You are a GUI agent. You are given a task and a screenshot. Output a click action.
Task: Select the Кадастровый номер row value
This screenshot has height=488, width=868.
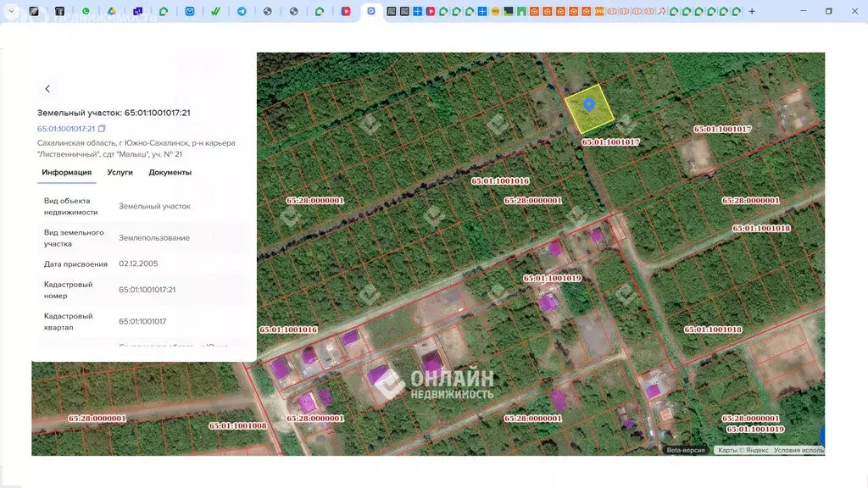[147, 290]
